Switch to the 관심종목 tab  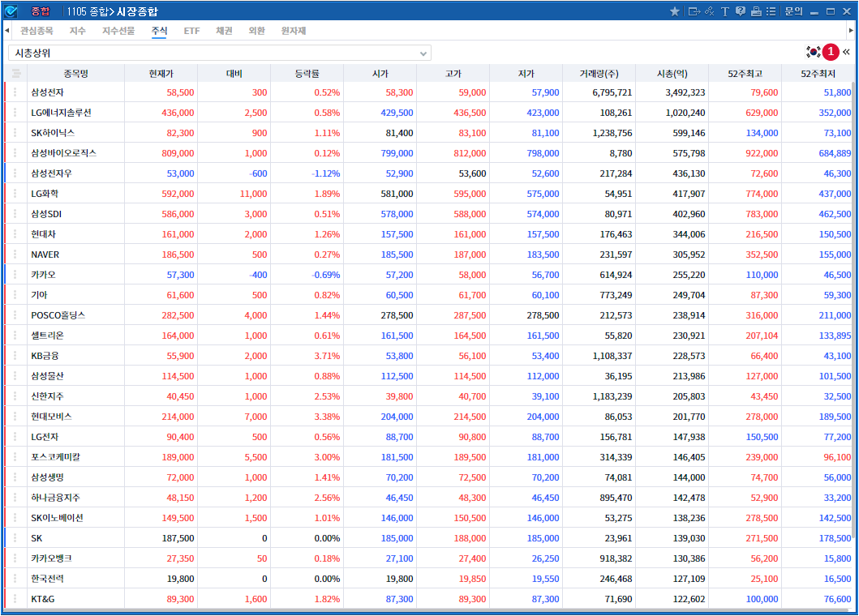click(37, 31)
